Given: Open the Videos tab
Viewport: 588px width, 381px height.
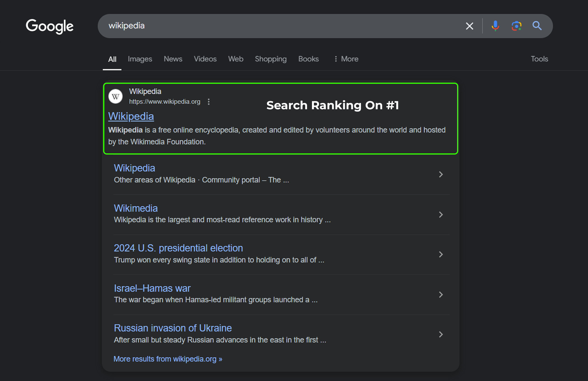Looking at the screenshot, I should [x=205, y=59].
